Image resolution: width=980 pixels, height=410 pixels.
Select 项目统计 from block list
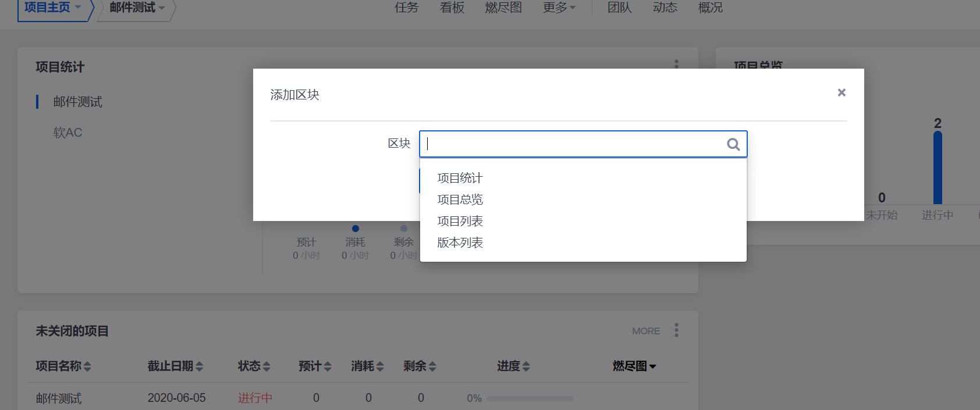[x=460, y=178]
